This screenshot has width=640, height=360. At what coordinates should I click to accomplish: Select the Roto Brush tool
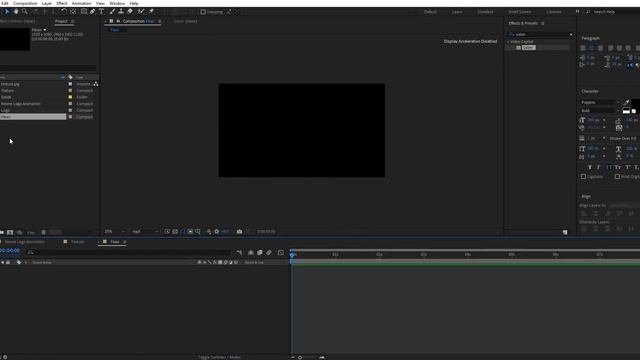pos(141,12)
